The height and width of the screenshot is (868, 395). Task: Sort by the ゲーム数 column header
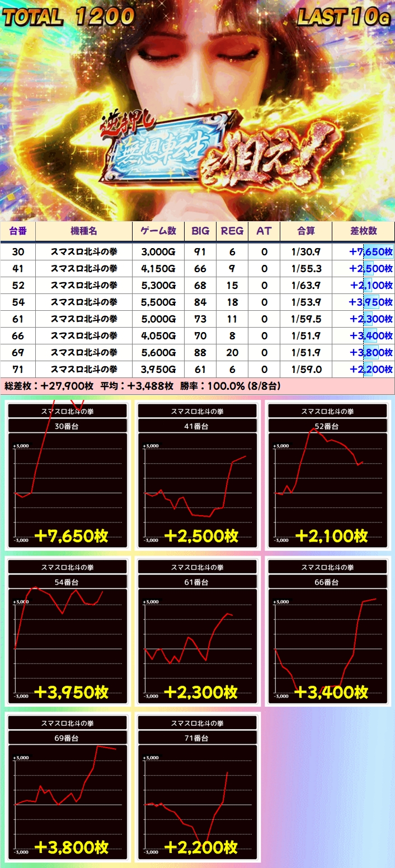(x=158, y=231)
